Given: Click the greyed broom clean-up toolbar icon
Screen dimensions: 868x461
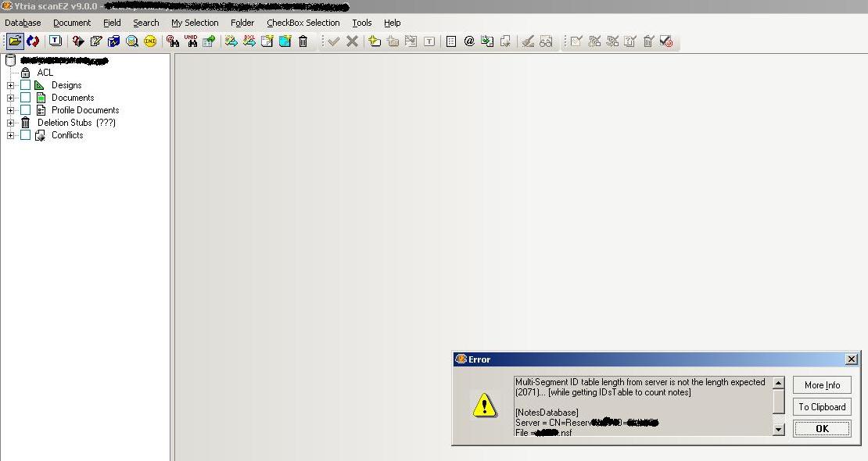Looking at the screenshot, I should 528,41.
